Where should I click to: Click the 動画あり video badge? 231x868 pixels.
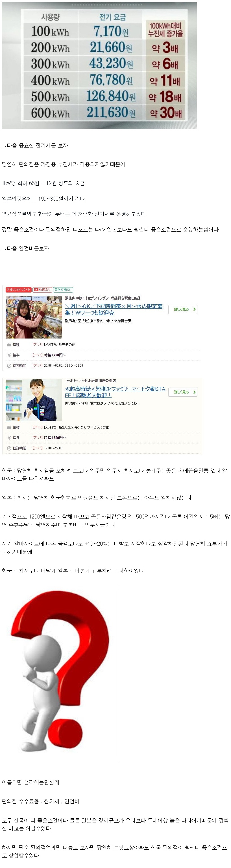(42, 289)
